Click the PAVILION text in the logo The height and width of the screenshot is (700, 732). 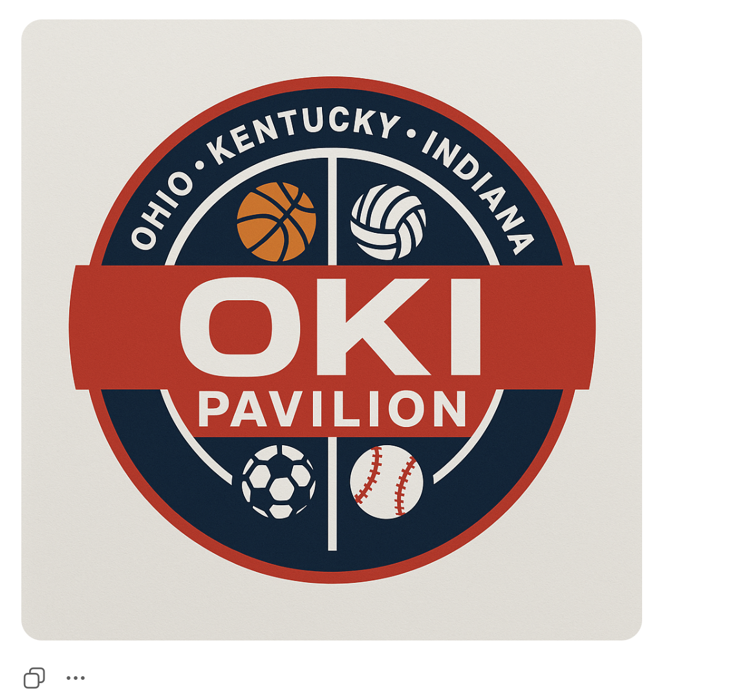point(332,409)
